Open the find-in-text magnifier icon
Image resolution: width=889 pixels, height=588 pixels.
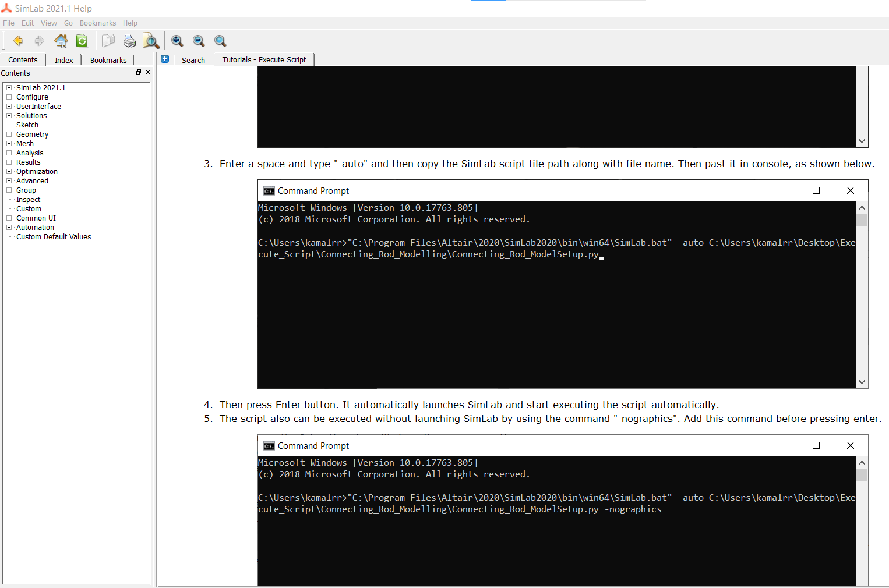pyautogui.click(x=151, y=41)
